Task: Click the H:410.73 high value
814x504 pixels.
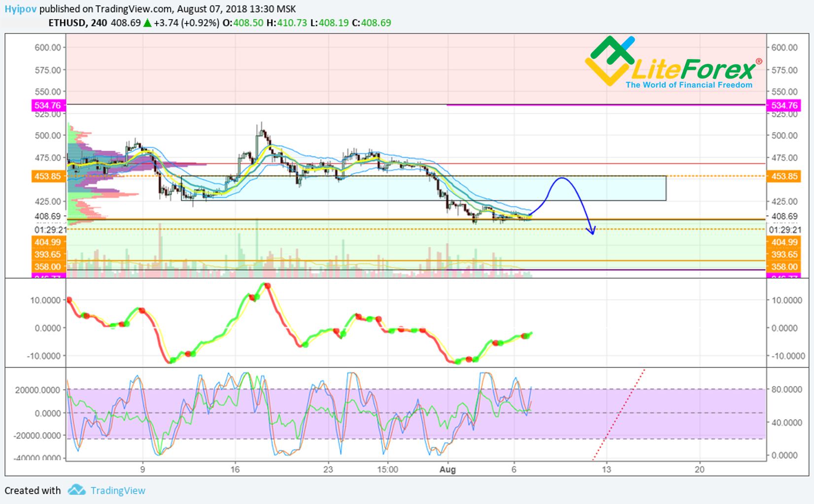Action: [287, 23]
